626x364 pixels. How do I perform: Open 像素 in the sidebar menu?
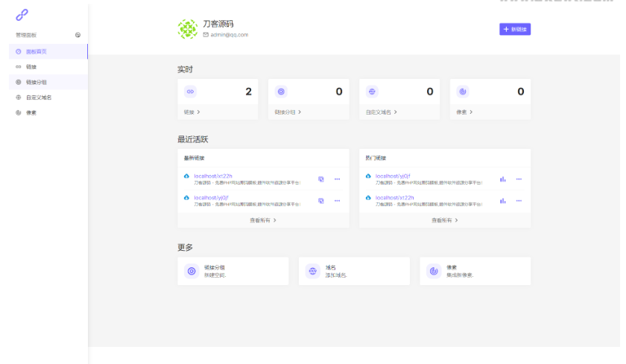point(48,113)
